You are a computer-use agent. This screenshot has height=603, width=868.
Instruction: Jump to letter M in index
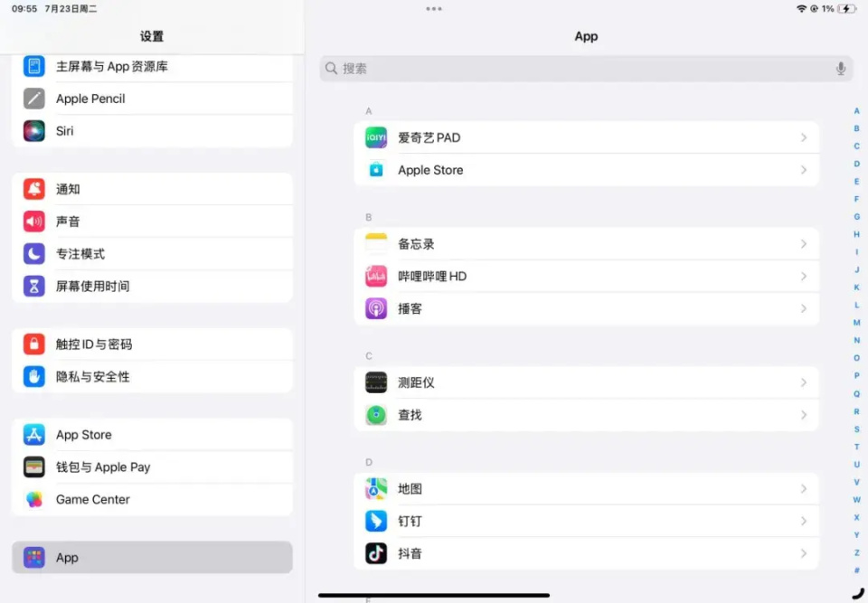click(856, 323)
